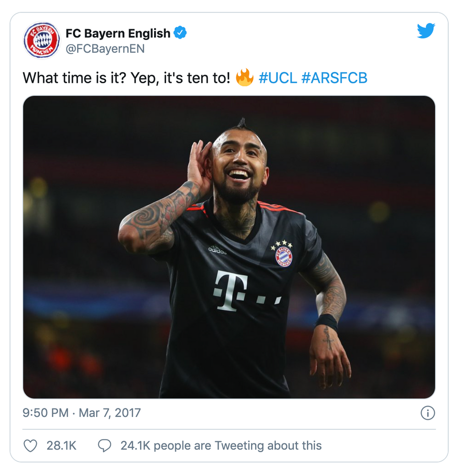Click the @FCBayernEN handle

[x=105, y=49]
